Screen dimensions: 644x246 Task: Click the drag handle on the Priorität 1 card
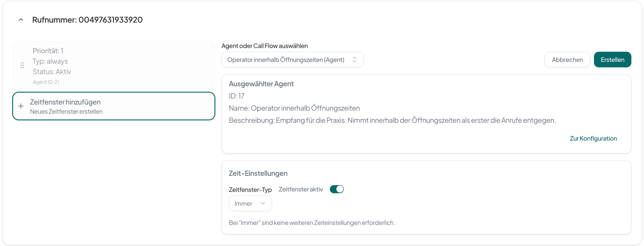pos(22,65)
